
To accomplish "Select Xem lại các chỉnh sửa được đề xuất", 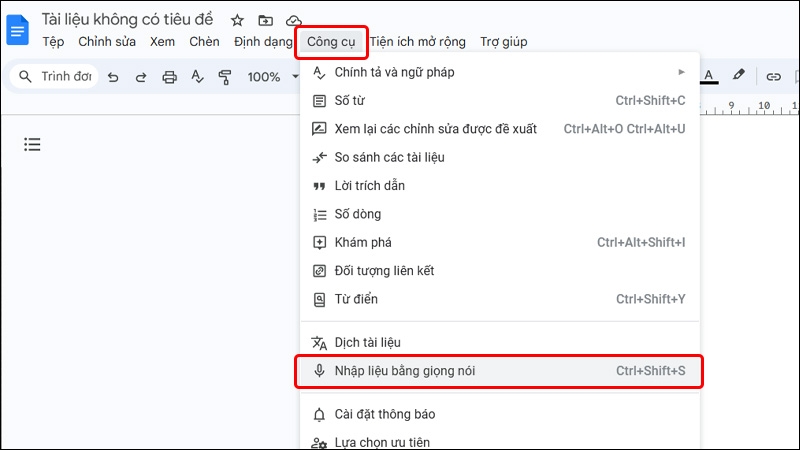I will [500, 129].
